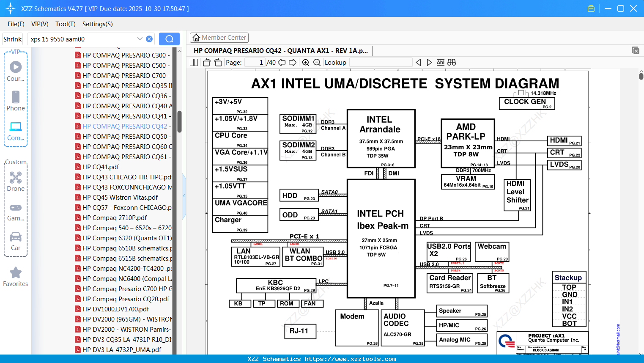Click the AMD PARK-LP block
Viewport: 644px width, 363px height.
tap(468, 143)
